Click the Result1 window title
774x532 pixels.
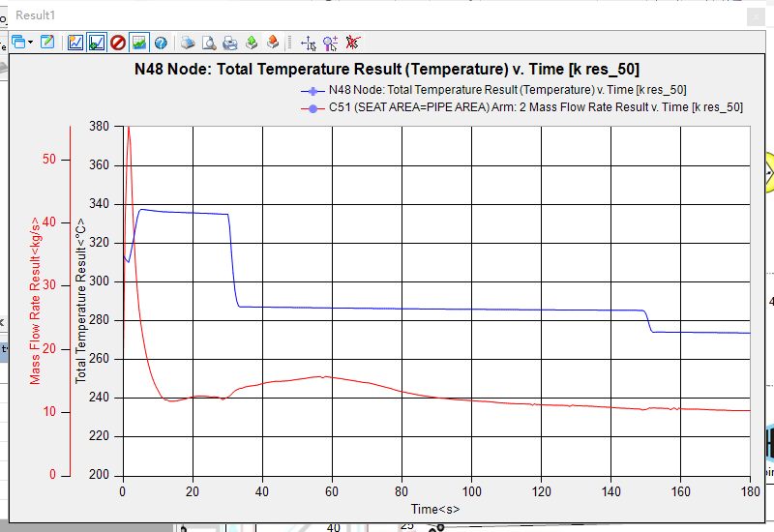pos(35,15)
